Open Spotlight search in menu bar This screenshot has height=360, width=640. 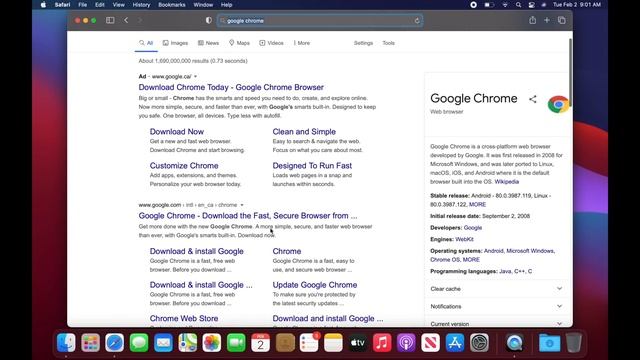click(x=518, y=5)
